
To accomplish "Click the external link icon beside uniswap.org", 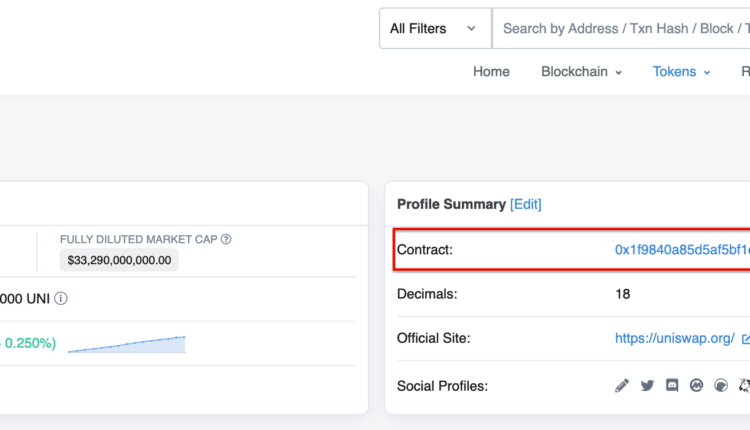I will tap(745, 339).
